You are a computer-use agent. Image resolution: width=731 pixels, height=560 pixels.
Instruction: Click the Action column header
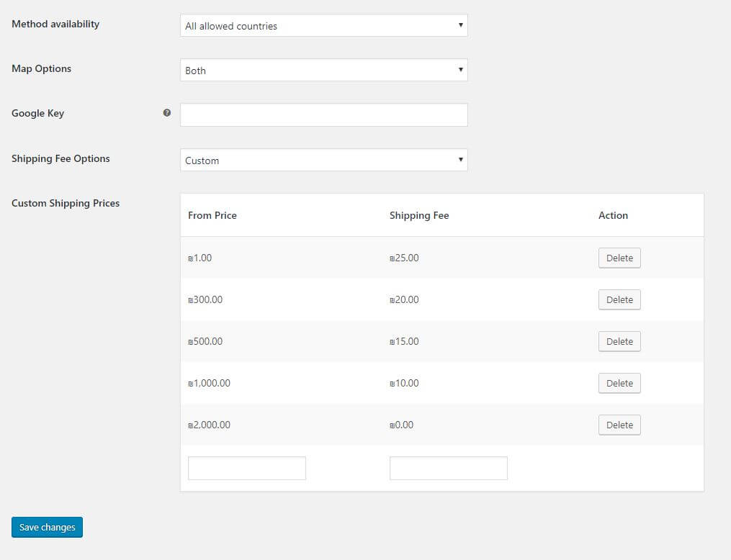(x=613, y=215)
